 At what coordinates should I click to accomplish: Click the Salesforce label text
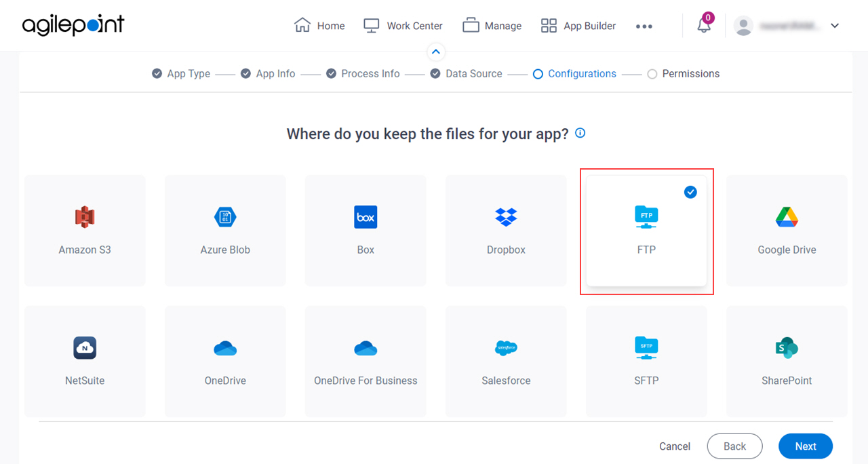(x=506, y=381)
